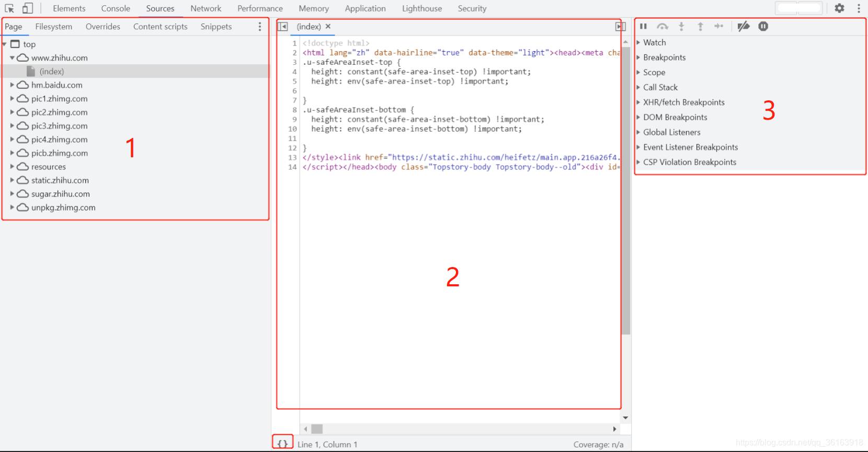Expand the pic2.zhimg.com domain
The image size is (868, 452).
click(x=12, y=112)
